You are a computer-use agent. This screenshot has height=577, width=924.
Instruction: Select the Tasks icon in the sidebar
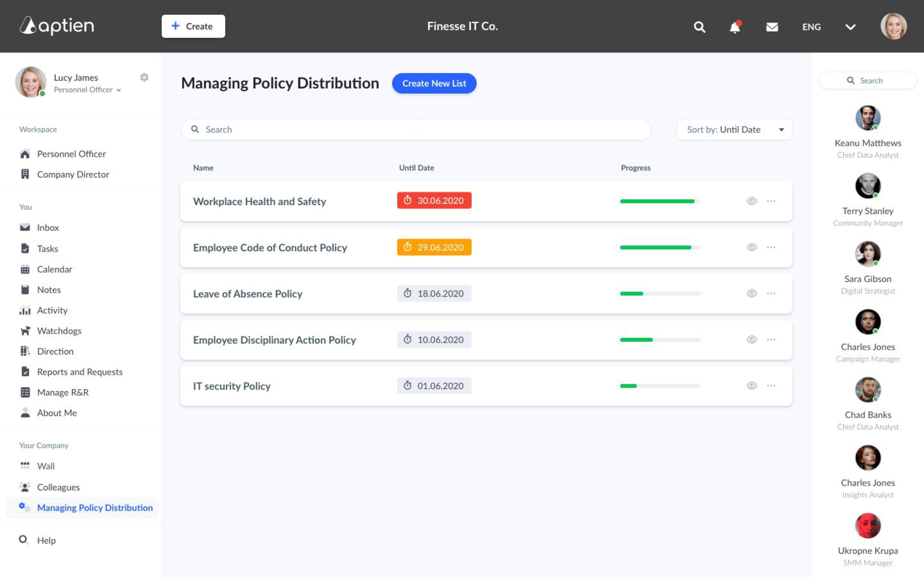25,248
